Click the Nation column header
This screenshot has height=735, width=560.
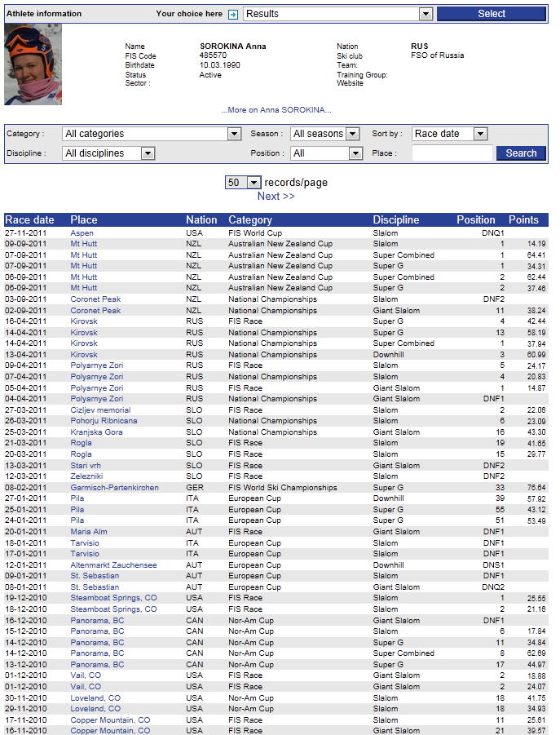tap(201, 219)
